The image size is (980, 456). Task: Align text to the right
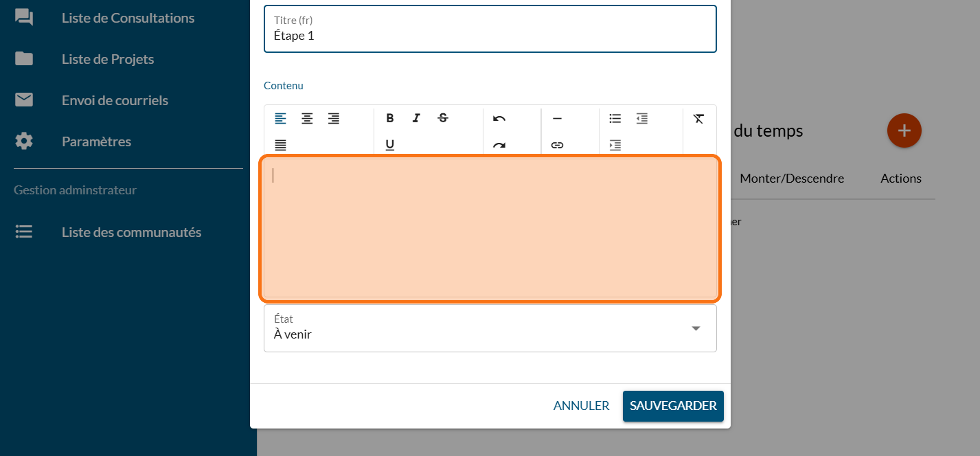click(334, 118)
